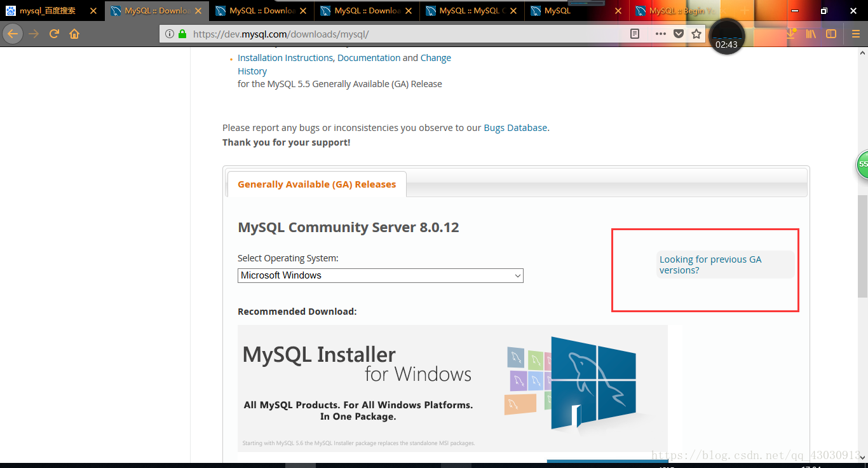Open the Documentation link

point(369,58)
